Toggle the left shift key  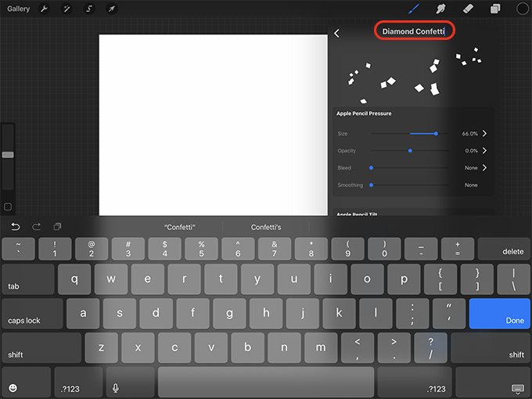pyautogui.click(x=41, y=348)
